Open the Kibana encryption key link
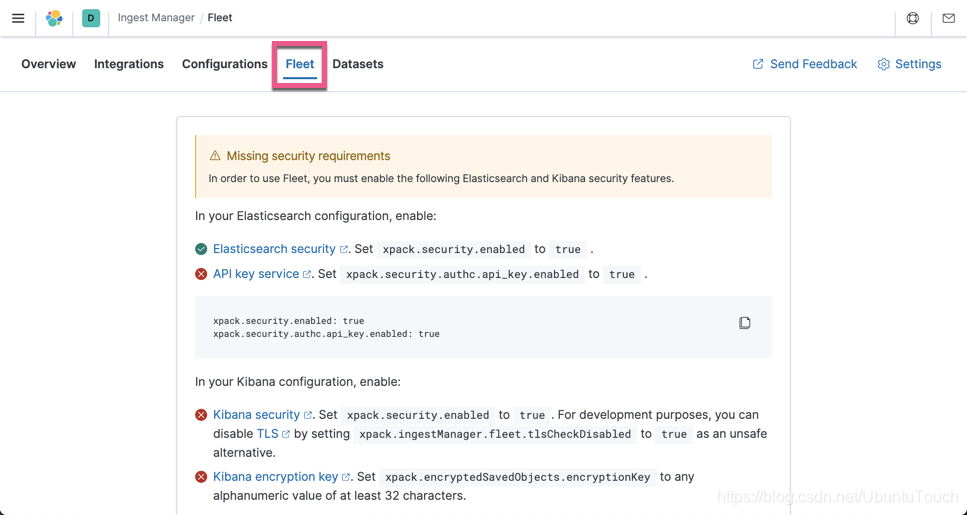 pyautogui.click(x=276, y=476)
